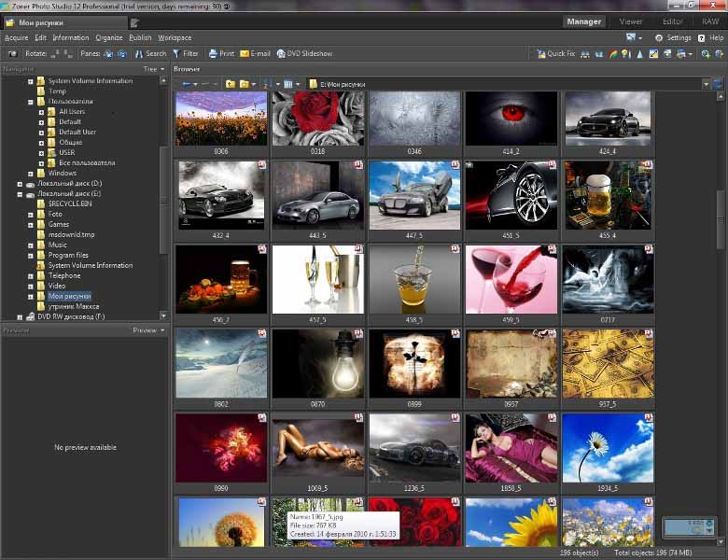Click the Help question mark icon
Screen dimensions: 728x560
[x=702, y=37]
